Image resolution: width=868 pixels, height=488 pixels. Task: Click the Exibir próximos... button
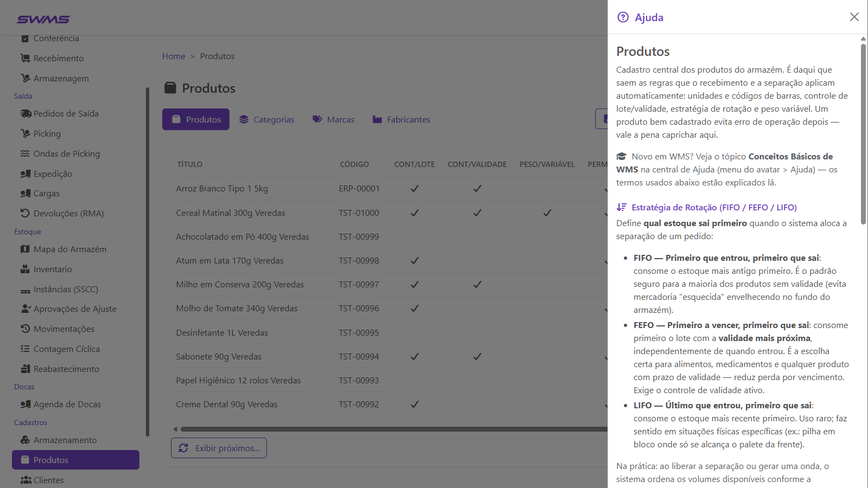219,448
